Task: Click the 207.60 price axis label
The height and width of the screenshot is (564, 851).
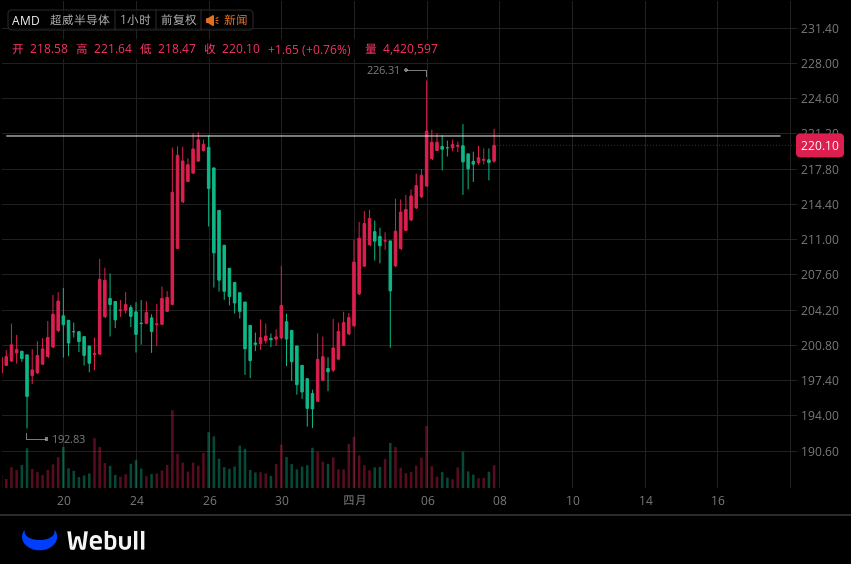Action: [x=820, y=275]
